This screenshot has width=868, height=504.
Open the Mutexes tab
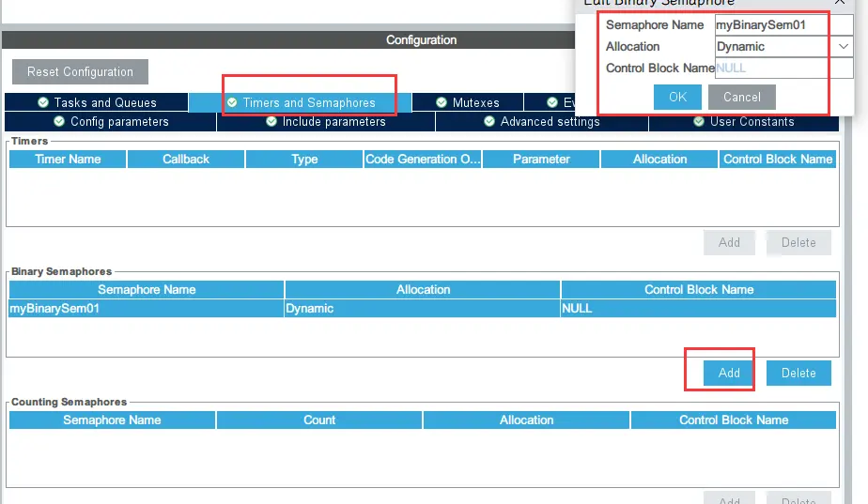[467, 102]
